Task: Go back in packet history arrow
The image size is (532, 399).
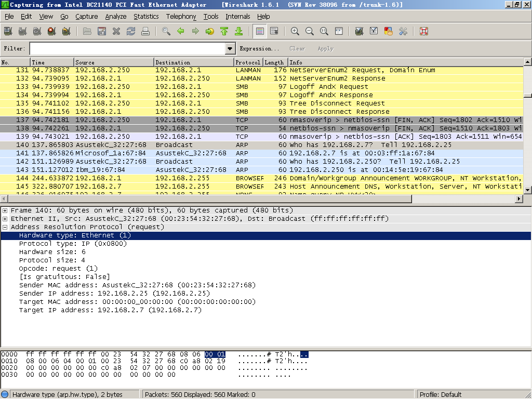Action: tap(181, 31)
